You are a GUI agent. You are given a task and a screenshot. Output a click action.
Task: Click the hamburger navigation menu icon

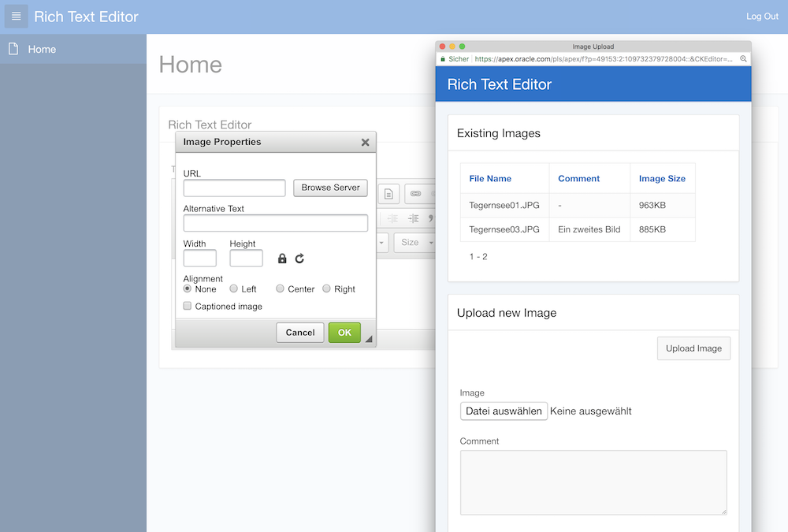click(17, 17)
